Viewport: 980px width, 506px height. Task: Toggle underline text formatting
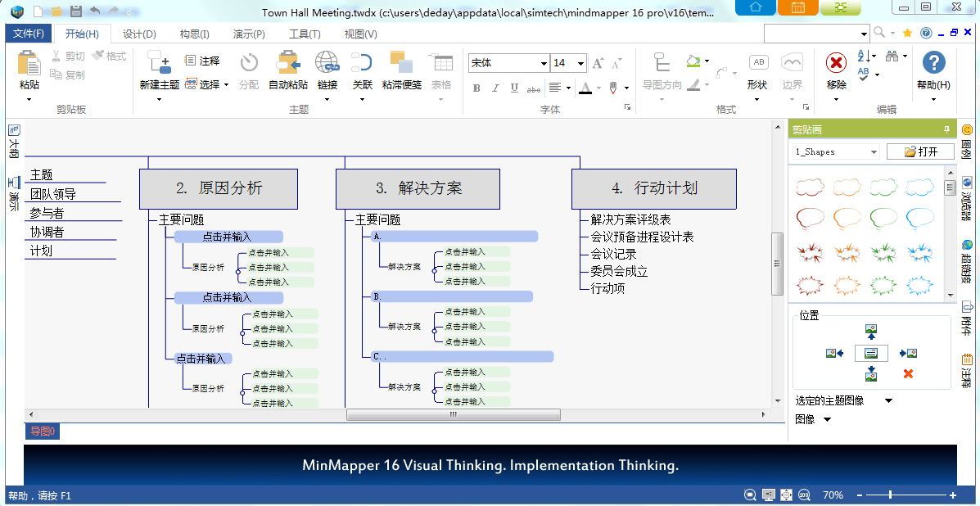click(514, 88)
